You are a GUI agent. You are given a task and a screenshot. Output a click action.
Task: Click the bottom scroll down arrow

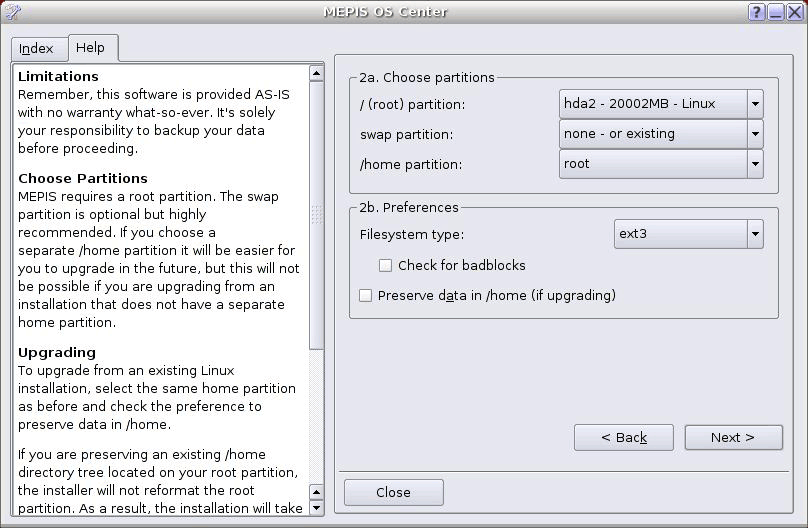tap(316, 508)
